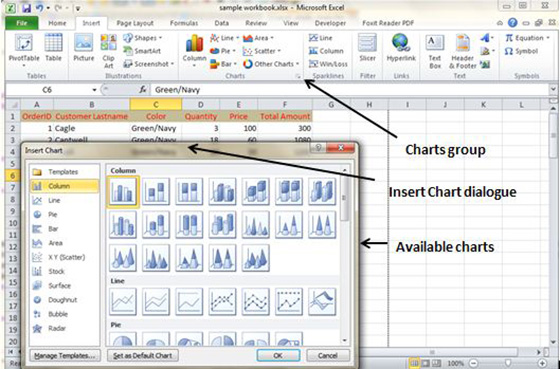Click the zoom in plus button
560x369 pixels.
pyautogui.click(x=542, y=363)
